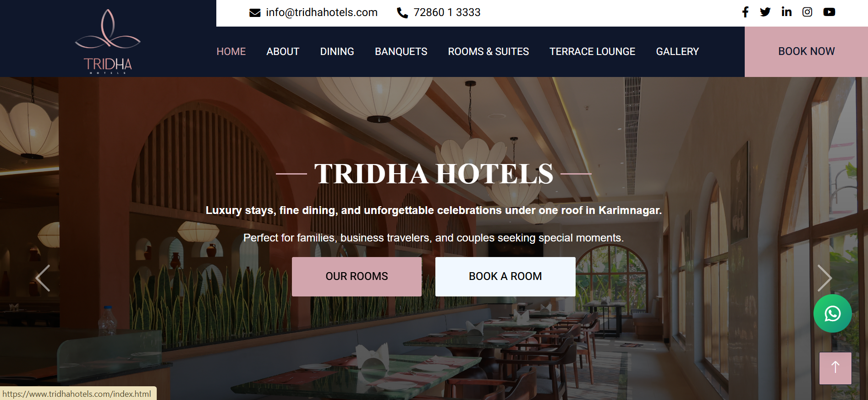The image size is (868, 400).
Task: Click the OUR ROOMS button
Action: (x=357, y=276)
